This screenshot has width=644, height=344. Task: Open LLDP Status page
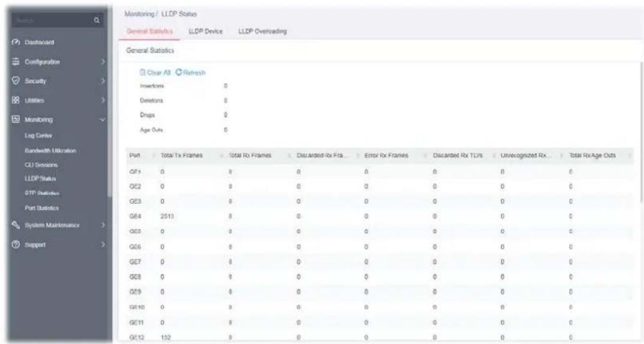click(40, 179)
